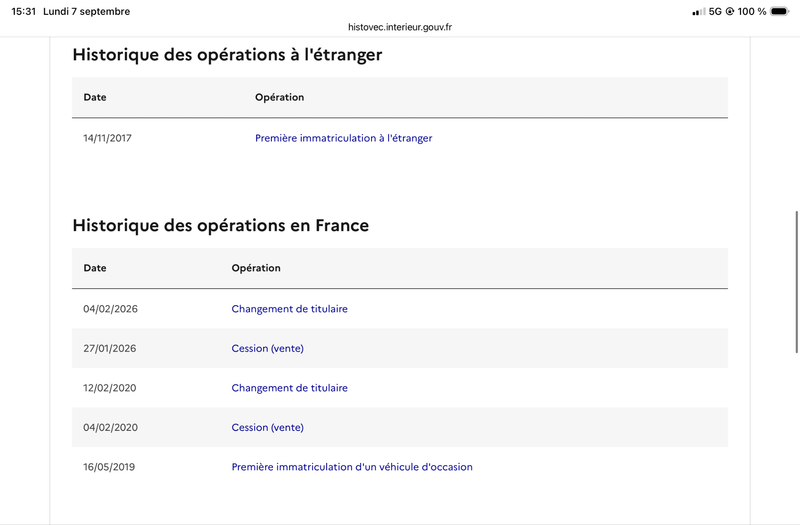Tap the rotation lock status icon
This screenshot has width=800, height=525.
[730, 11]
